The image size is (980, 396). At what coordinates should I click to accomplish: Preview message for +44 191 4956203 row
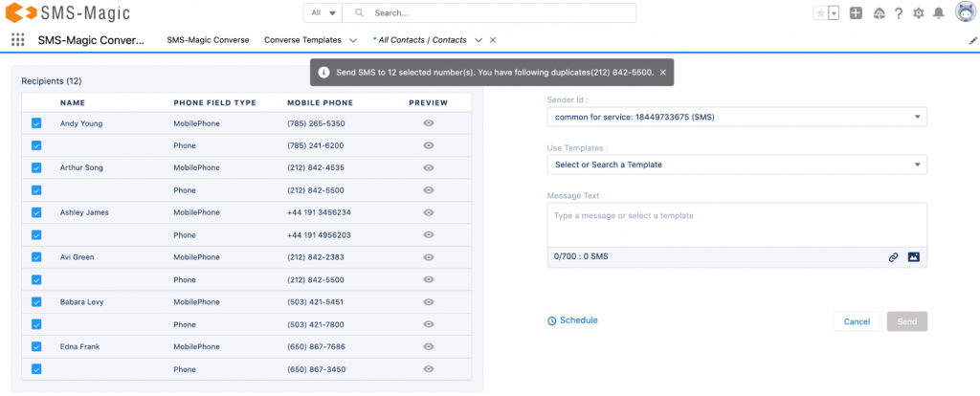pyautogui.click(x=428, y=235)
